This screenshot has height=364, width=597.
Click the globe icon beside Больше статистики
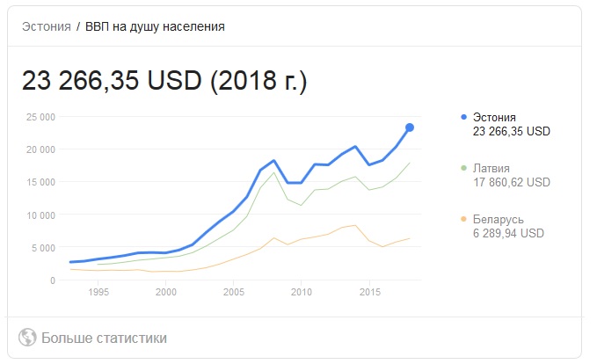click(27, 338)
